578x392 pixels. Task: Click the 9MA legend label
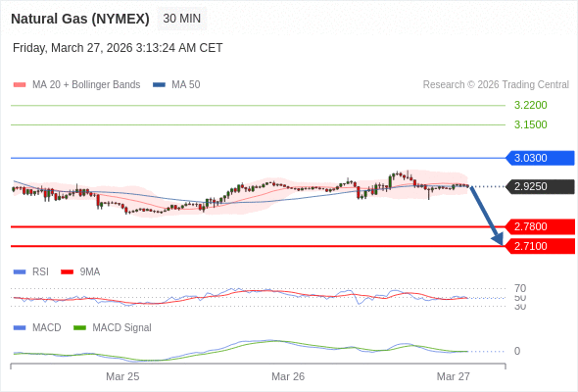(90, 272)
